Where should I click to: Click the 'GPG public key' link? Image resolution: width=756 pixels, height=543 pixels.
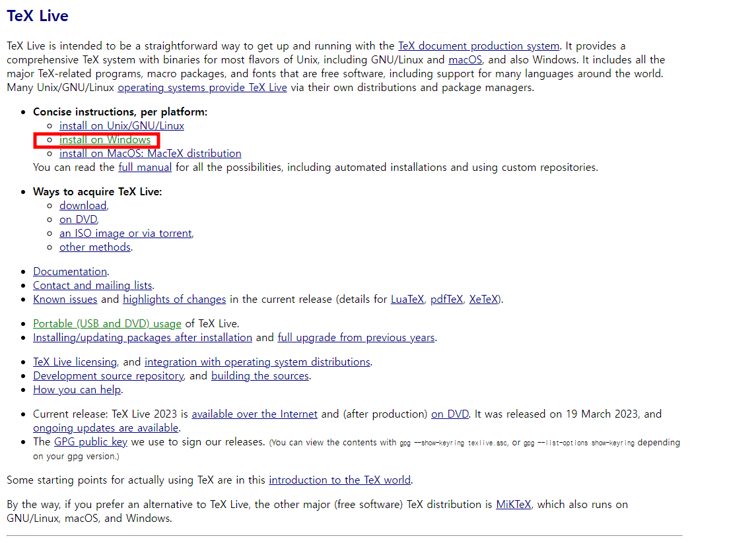click(90, 442)
